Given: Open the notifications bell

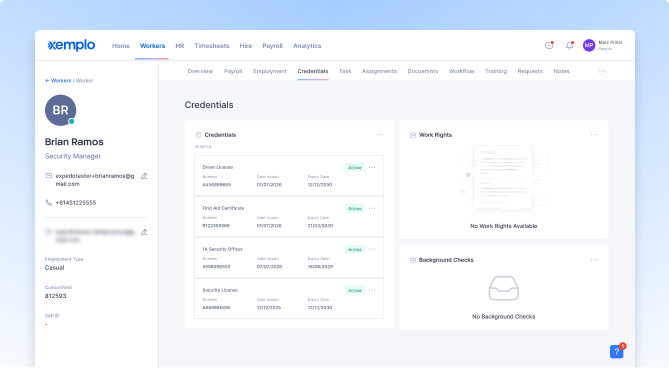Looking at the screenshot, I should coord(570,45).
